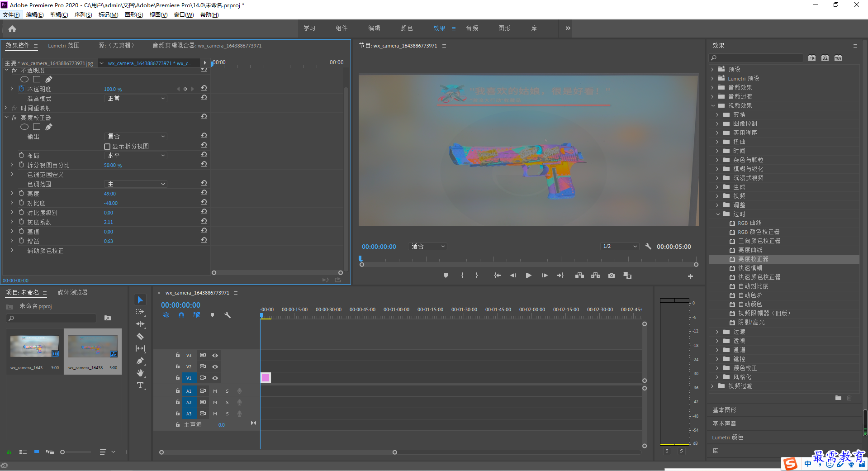The width and height of the screenshot is (868, 471).
Task: Toggle fx switch for 亮度校正器
Action: click(14, 118)
